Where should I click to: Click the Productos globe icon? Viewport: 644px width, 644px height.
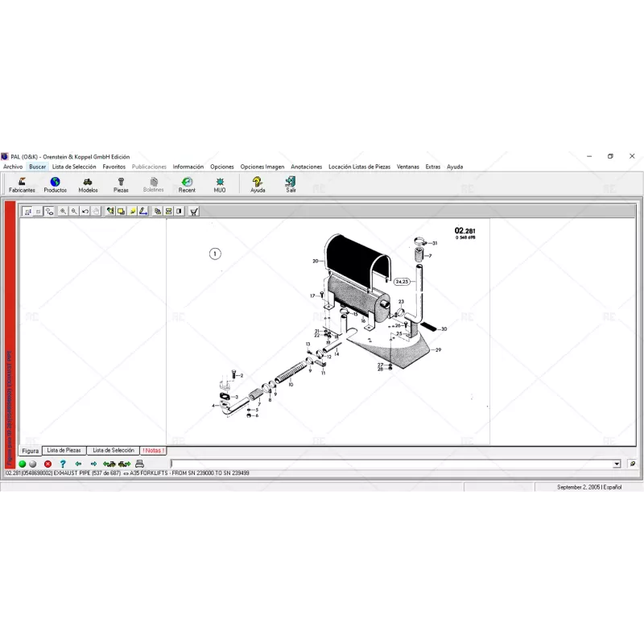pos(55,184)
